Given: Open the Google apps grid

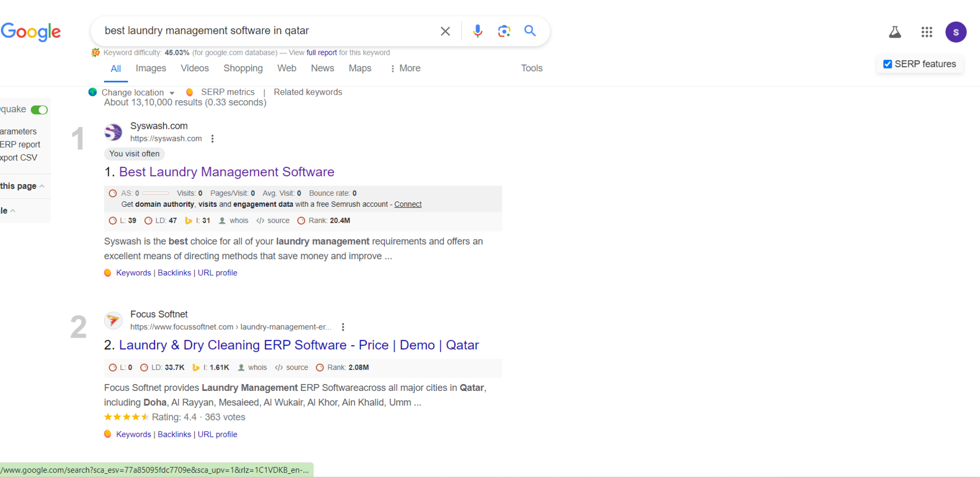Looking at the screenshot, I should pos(926,32).
